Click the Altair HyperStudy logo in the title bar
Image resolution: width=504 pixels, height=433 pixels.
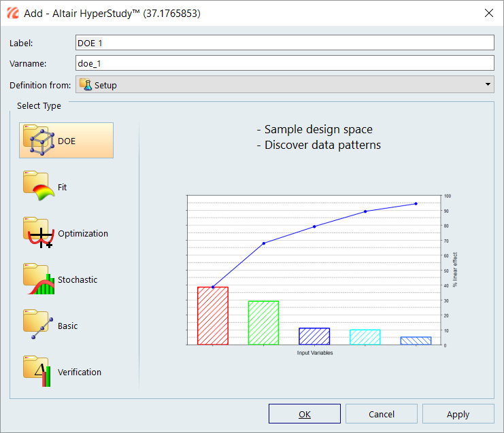(13, 13)
